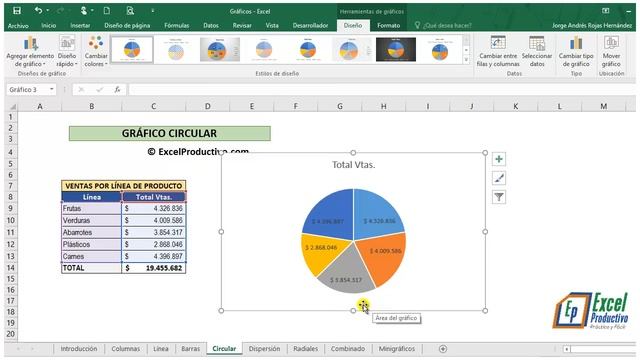Click Cambiar entre filas y columnas

(x=498, y=51)
